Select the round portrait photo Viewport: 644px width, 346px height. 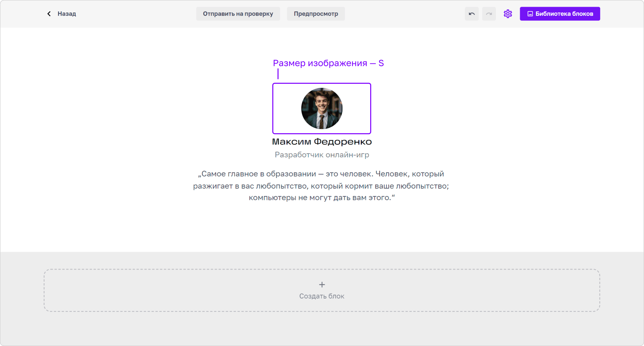(322, 108)
